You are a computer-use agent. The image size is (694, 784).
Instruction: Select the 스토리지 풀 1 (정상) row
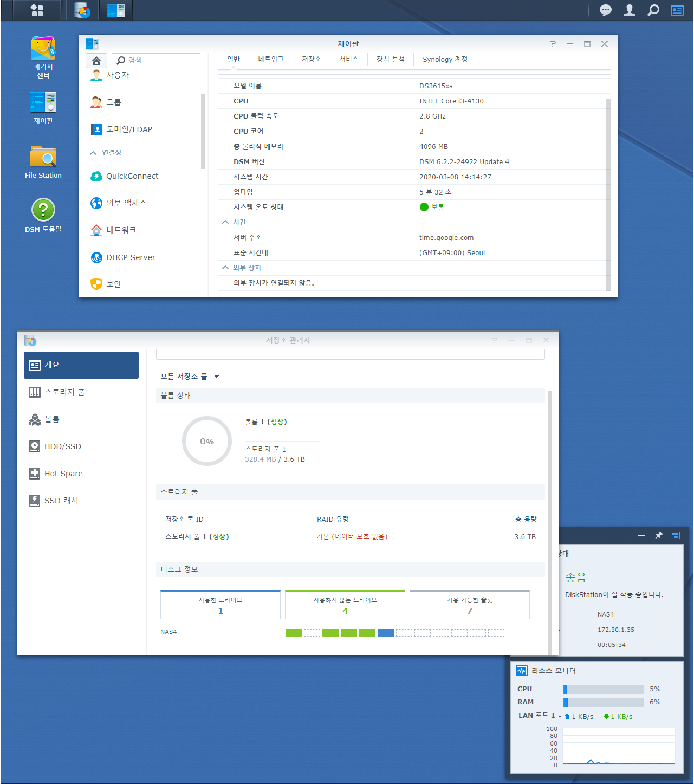351,537
